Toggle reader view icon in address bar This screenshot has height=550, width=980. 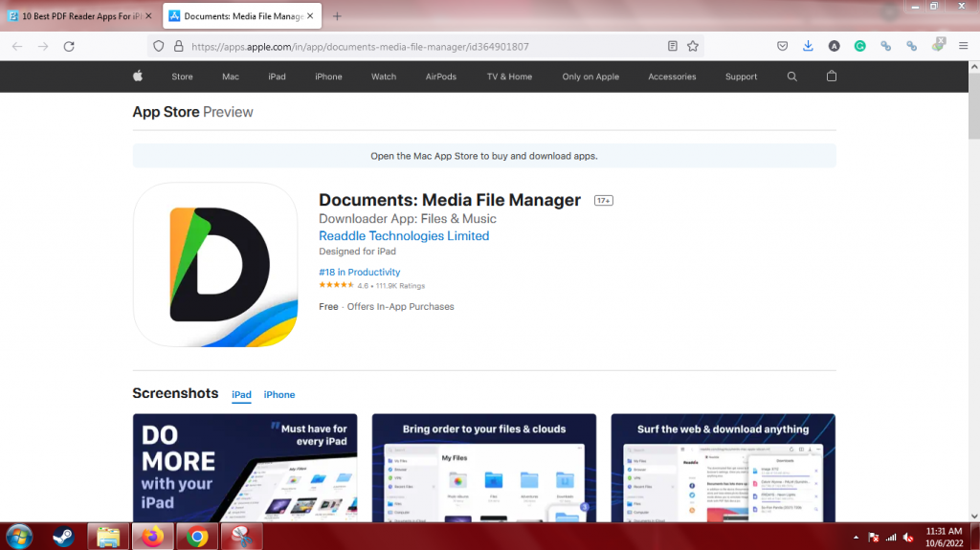pos(673,46)
